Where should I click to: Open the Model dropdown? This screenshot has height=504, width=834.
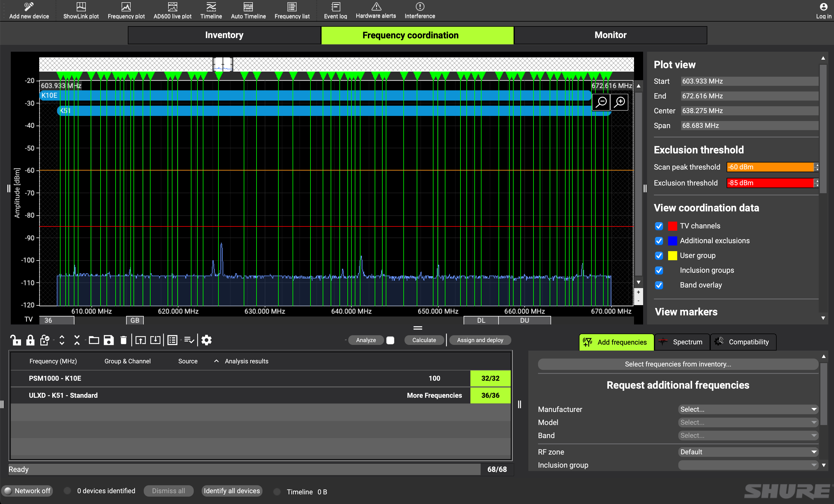748,422
